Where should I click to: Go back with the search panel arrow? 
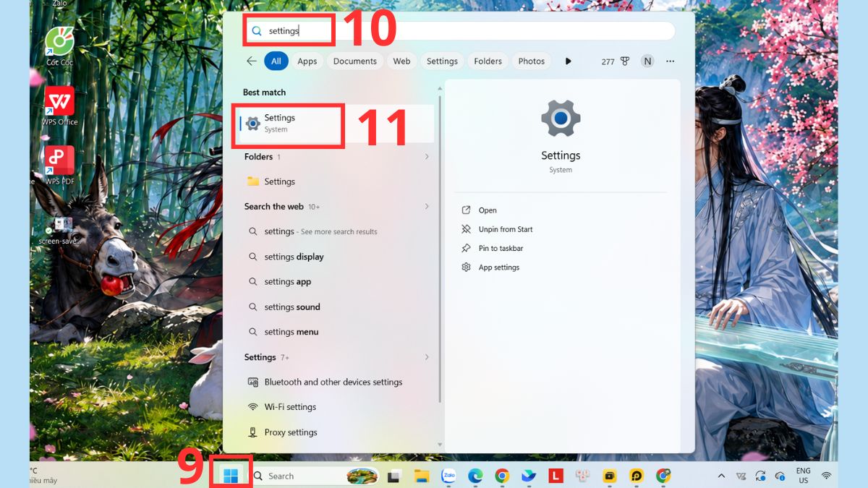252,61
